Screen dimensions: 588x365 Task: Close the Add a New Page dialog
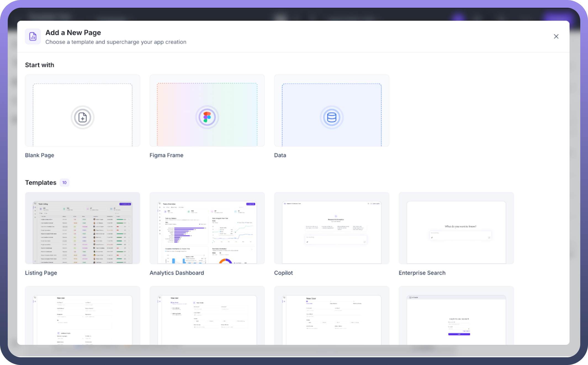[556, 36]
